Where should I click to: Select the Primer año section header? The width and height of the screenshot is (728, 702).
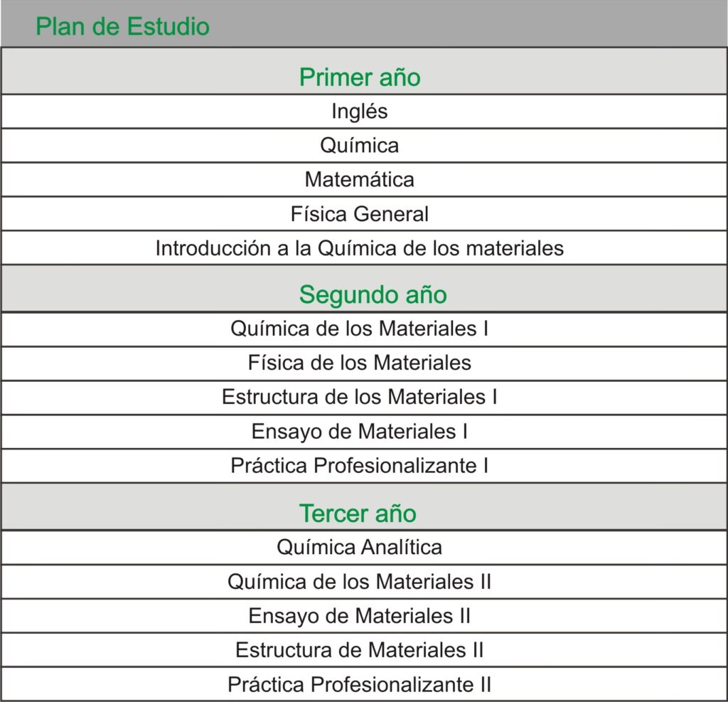point(360,77)
